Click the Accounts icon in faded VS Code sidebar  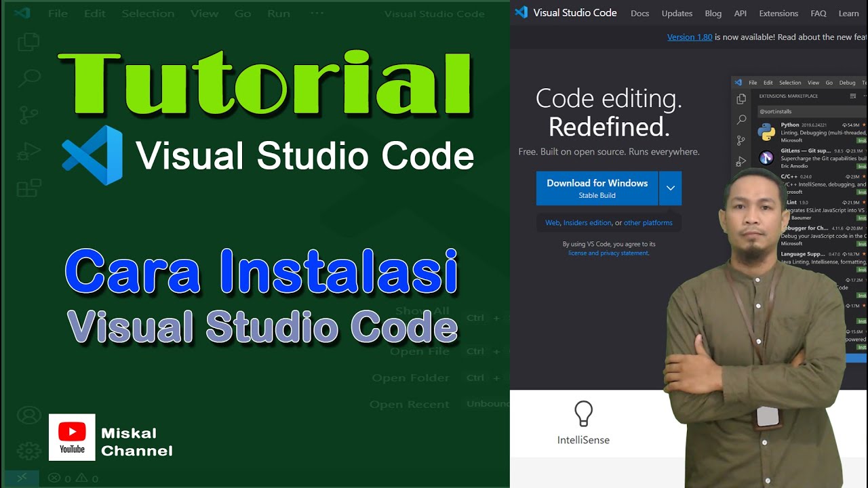28,415
